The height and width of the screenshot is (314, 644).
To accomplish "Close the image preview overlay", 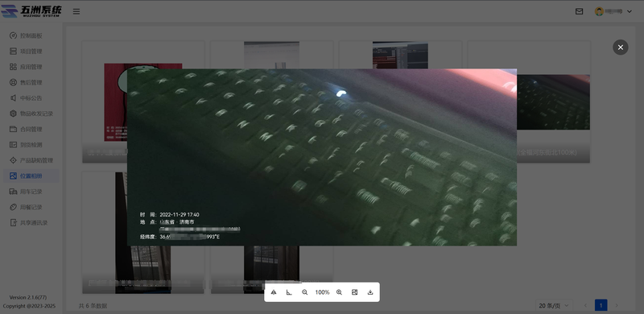I will (620, 48).
